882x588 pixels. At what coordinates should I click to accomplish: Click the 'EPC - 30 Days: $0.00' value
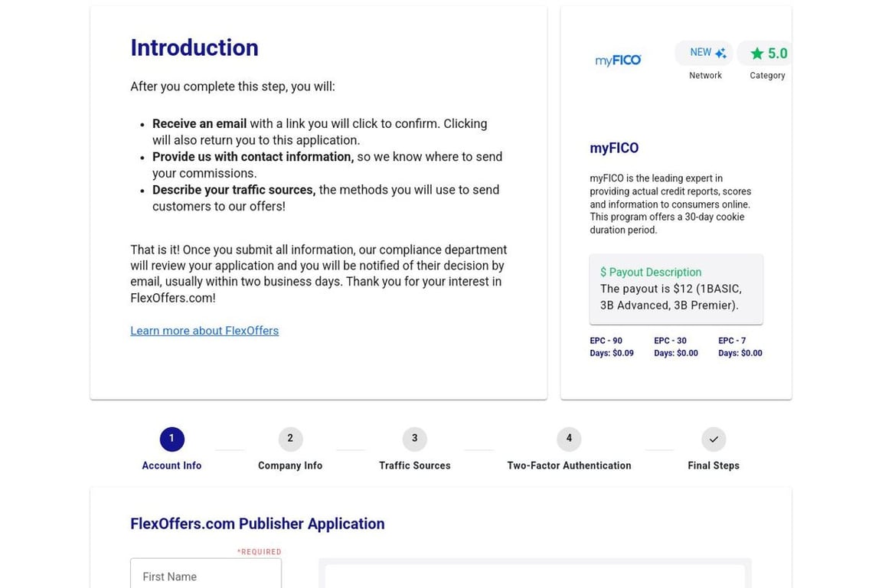675,347
